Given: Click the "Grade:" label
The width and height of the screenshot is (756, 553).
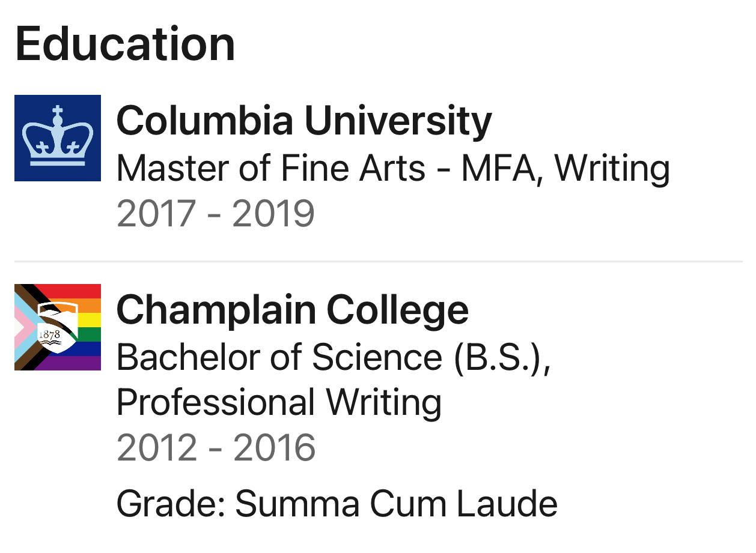Looking at the screenshot, I should tap(171, 504).
